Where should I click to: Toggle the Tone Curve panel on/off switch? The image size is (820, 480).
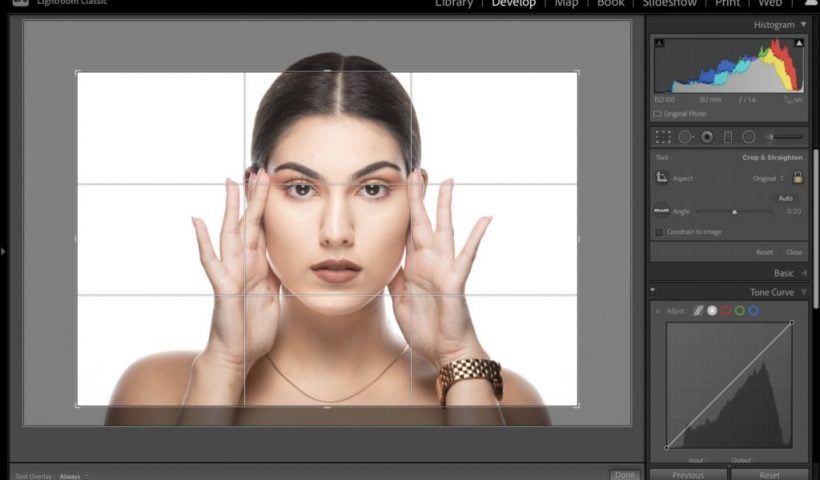653,292
